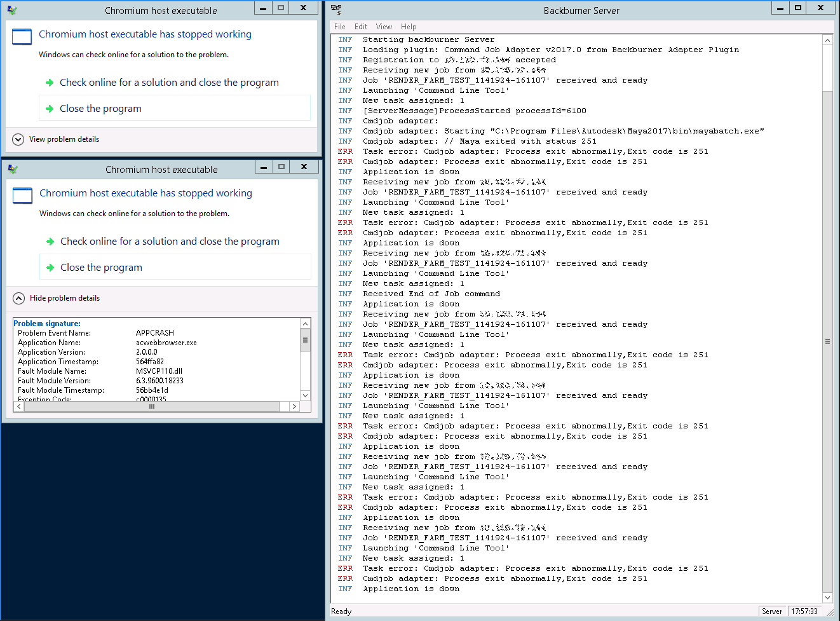Select the 56bb4e1d fault module timestamp value
The width and height of the screenshot is (840, 621).
152,390
